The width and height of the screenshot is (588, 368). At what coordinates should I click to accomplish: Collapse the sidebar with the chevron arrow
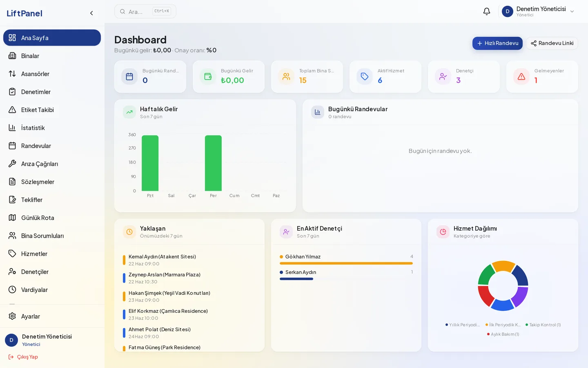tap(91, 13)
